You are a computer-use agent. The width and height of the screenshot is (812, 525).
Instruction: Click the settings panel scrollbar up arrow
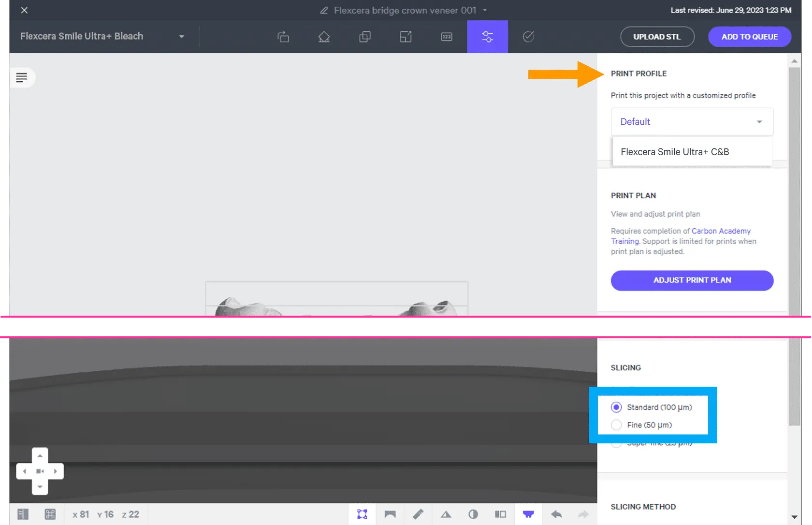pos(794,61)
